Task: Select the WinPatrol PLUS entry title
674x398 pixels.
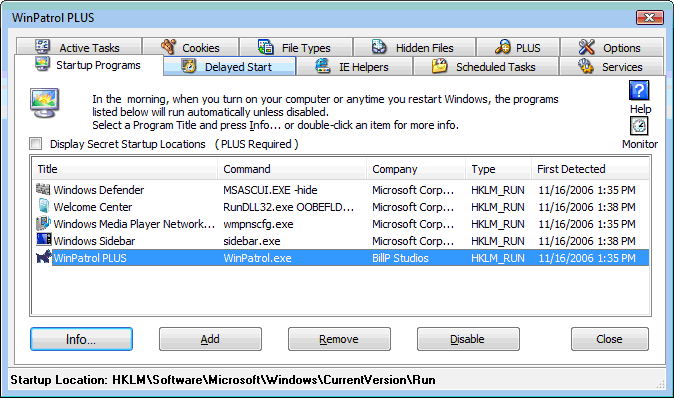Action: [x=90, y=258]
